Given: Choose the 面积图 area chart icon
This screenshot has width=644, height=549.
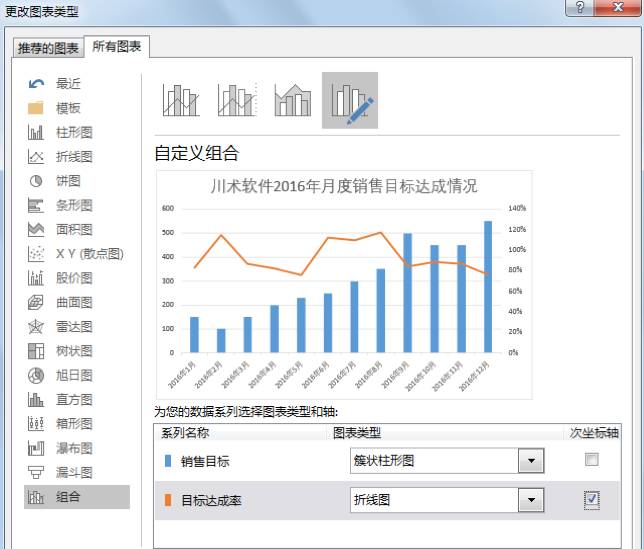Looking at the screenshot, I should point(36,230).
